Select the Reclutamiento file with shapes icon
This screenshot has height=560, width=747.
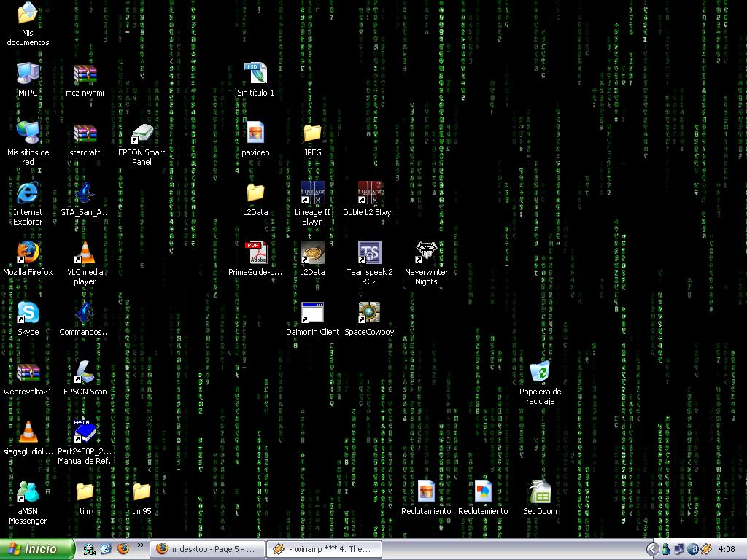click(x=483, y=498)
